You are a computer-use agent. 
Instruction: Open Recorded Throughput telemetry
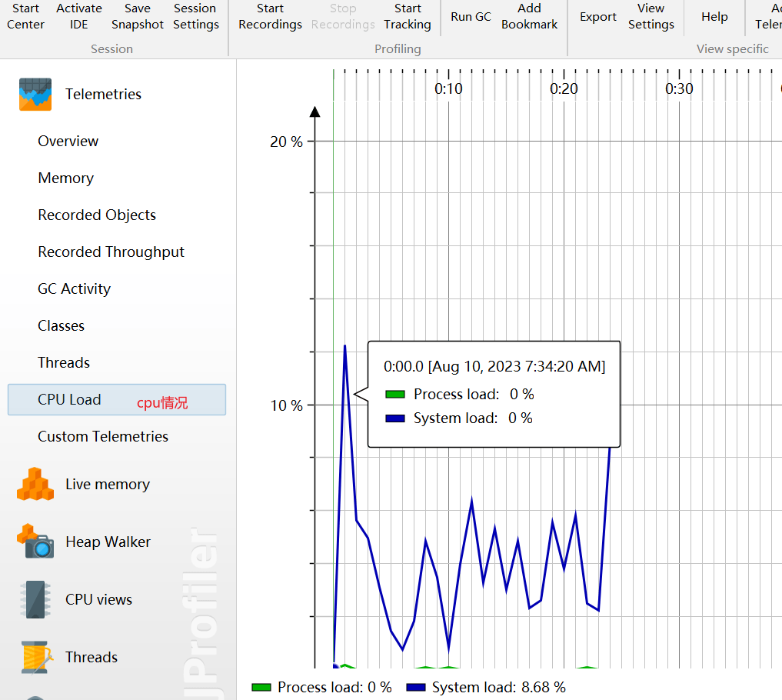(x=111, y=252)
